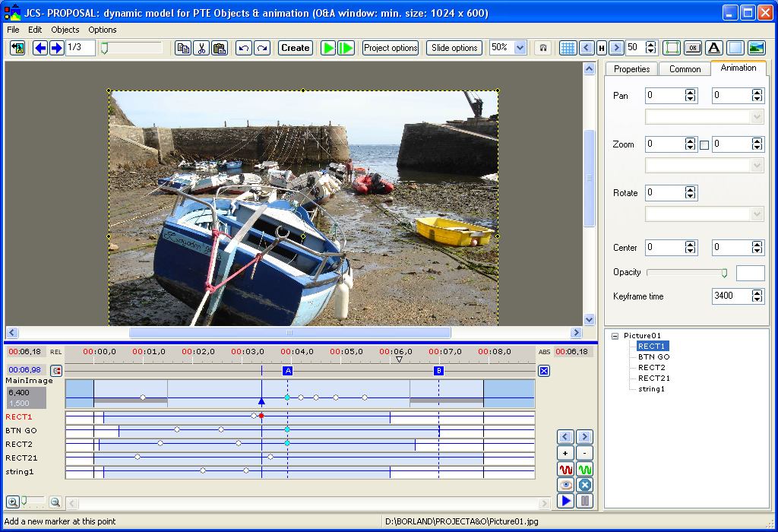
Task: Open the dropdown below Pan fields
Action: click(x=756, y=117)
